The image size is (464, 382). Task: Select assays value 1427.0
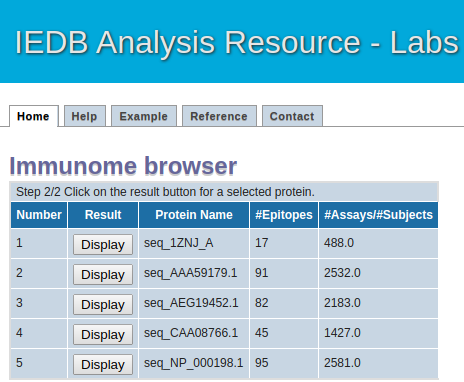tap(342, 333)
